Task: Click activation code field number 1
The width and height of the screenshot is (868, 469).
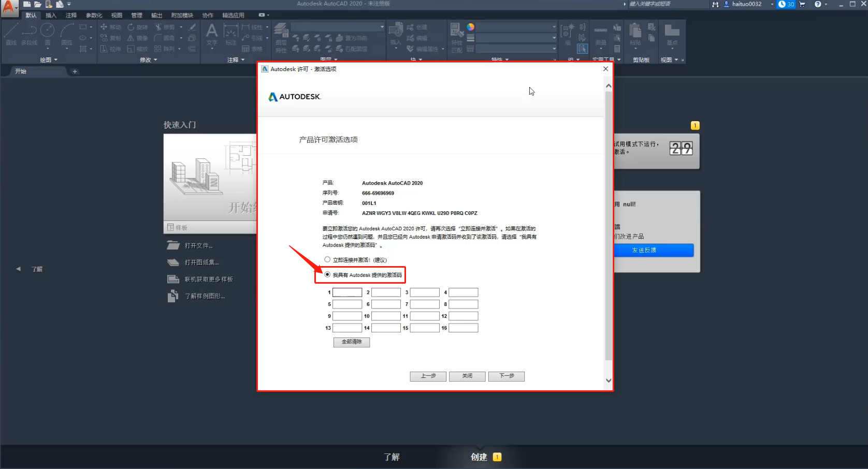Action: pyautogui.click(x=347, y=292)
